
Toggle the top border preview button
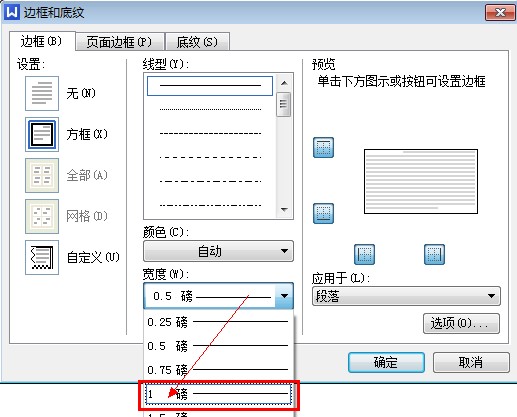click(x=323, y=147)
